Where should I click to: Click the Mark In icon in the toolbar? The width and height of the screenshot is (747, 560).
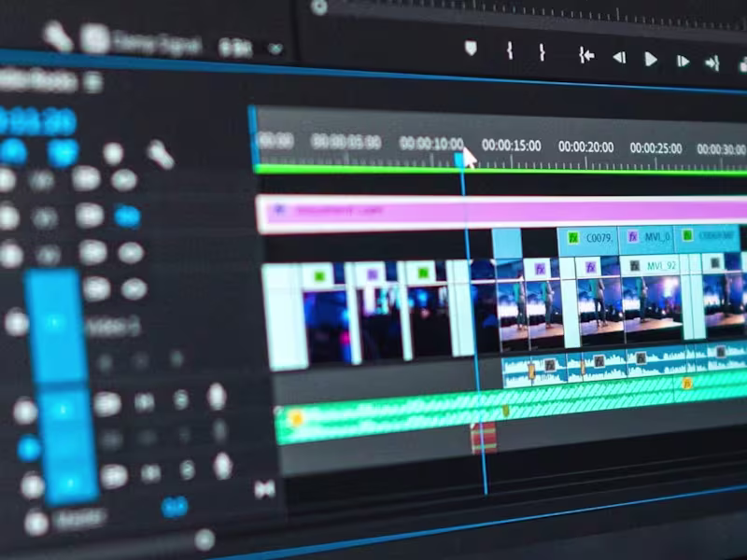510,49
